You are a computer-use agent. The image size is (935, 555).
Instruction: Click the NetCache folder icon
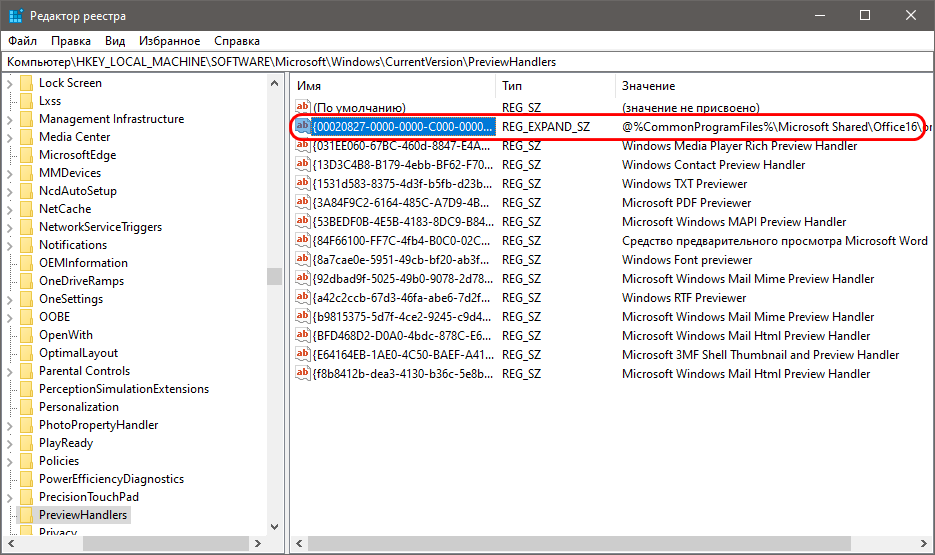(x=26, y=209)
